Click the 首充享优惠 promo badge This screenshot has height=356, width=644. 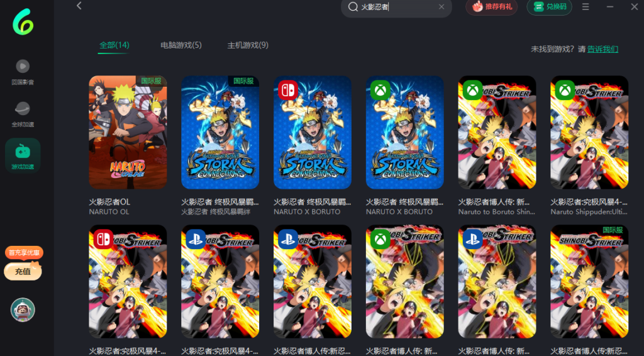(x=24, y=253)
